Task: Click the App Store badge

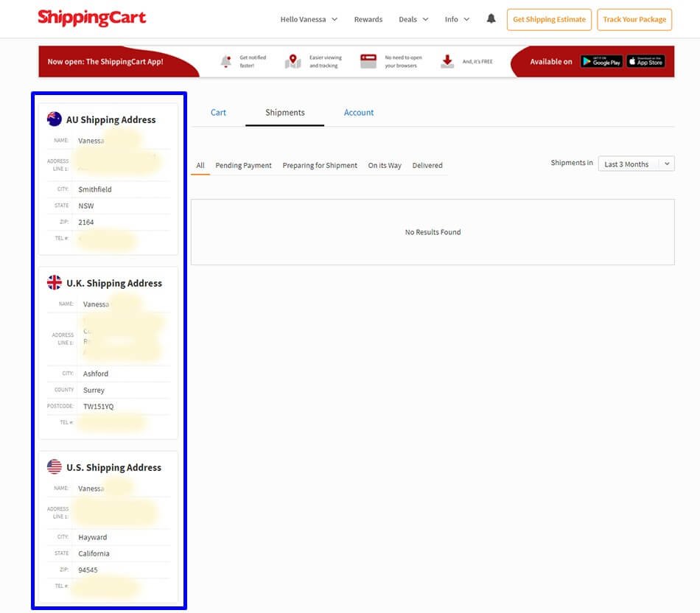Action: [645, 62]
